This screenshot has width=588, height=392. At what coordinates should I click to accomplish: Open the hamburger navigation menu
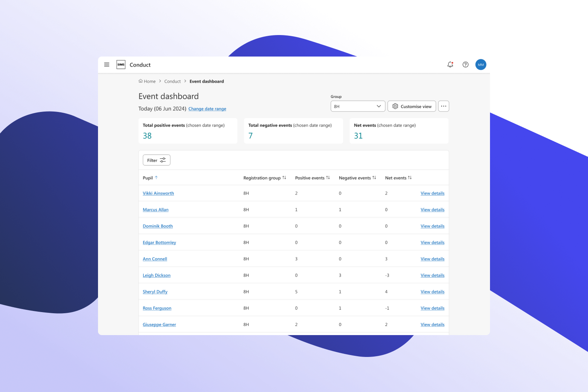coord(107,65)
